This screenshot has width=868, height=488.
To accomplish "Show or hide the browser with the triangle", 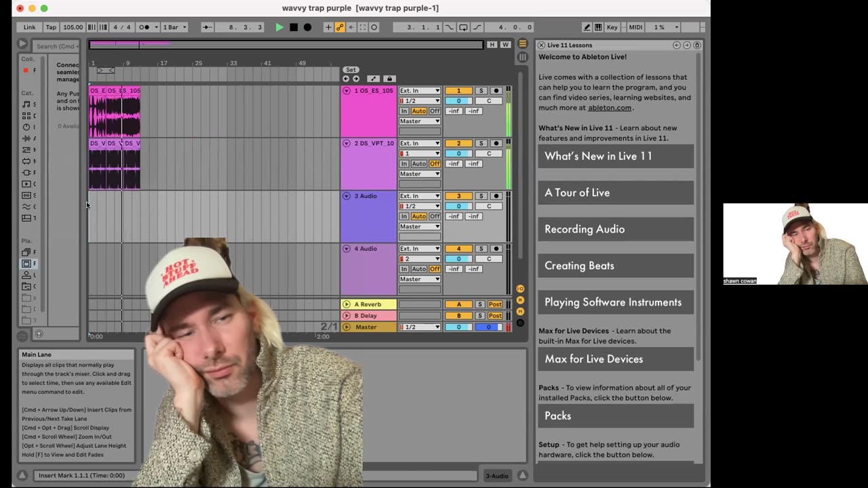I will pyautogui.click(x=22, y=44).
